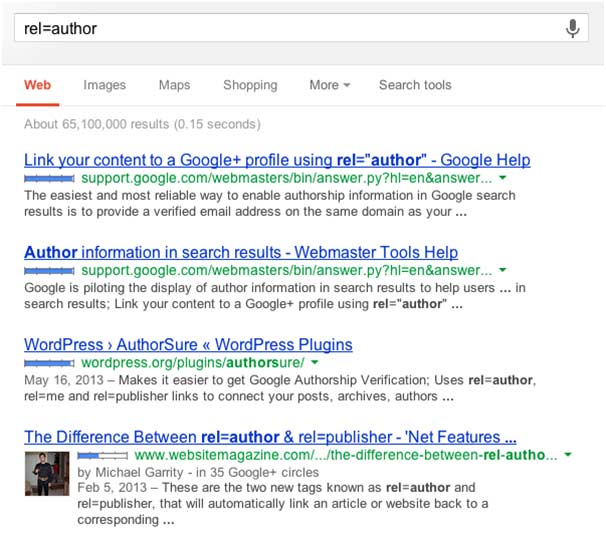The height and width of the screenshot is (547, 606).
Task: Open the Maps tab
Action: pyautogui.click(x=174, y=85)
